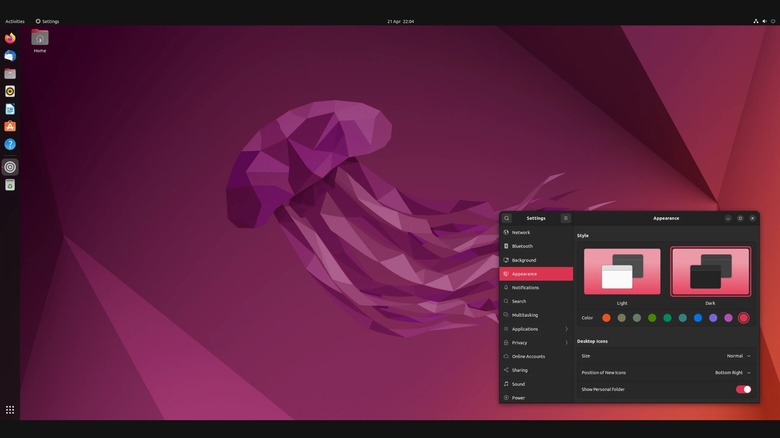This screenshot has width=780, height=438.
Task: Expand the Privacy chevron arrow
Action: (566, 342)
